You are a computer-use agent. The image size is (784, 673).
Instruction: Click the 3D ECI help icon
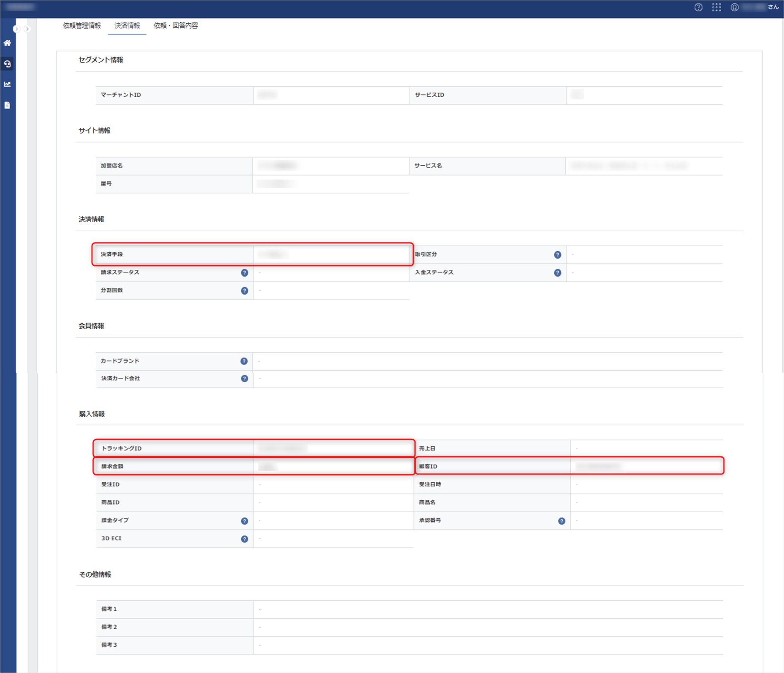(244, 538)
